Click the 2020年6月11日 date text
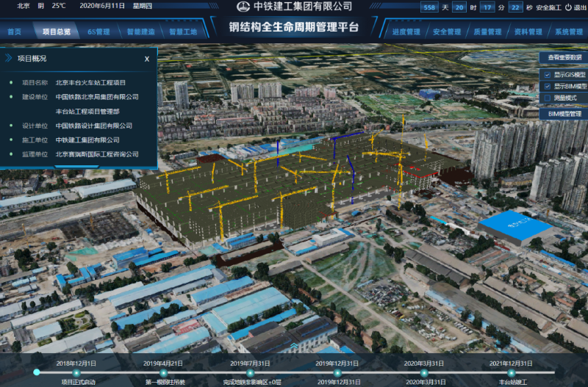 pyautogui.click(x=102, y=6)
